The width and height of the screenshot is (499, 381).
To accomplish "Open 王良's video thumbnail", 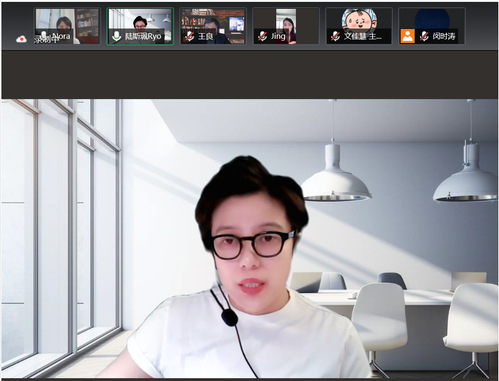I will 213,26.
